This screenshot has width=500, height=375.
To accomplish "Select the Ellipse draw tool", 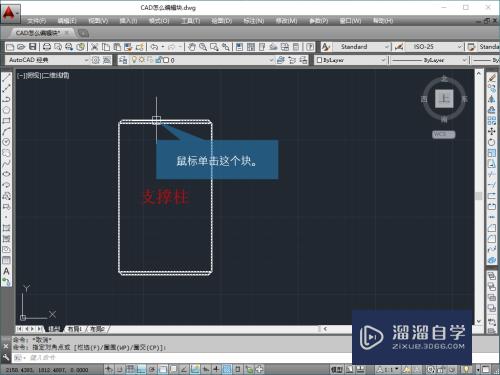I will [x=6, y=174].
